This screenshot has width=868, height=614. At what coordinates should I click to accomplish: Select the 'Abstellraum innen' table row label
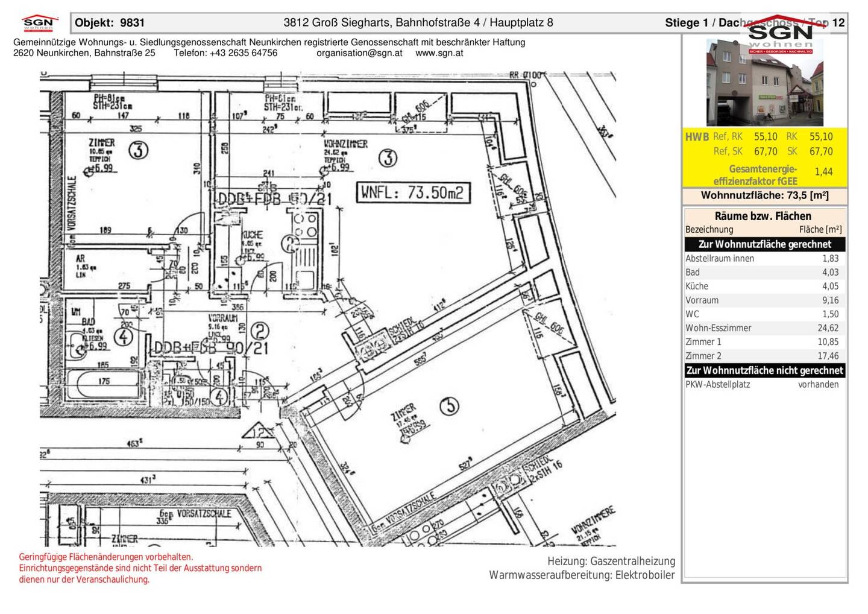click(x=720, y=258)
